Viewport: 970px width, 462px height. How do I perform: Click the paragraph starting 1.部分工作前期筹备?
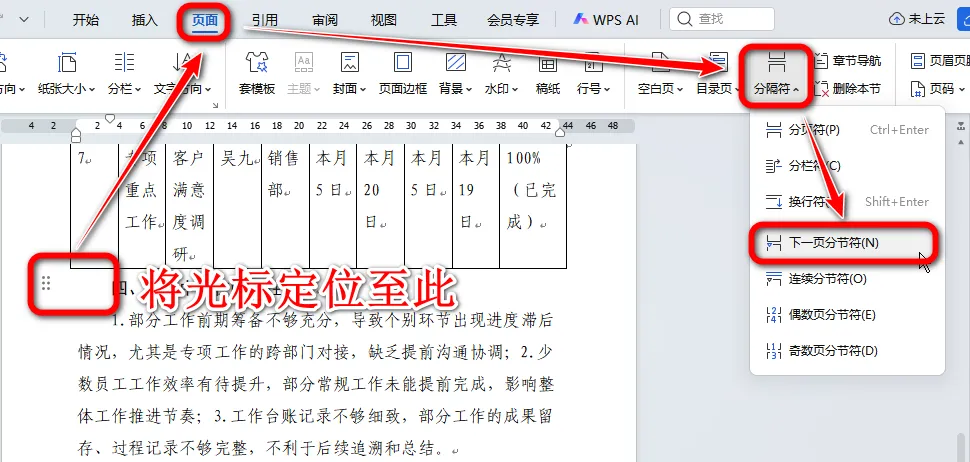point(315,384)
